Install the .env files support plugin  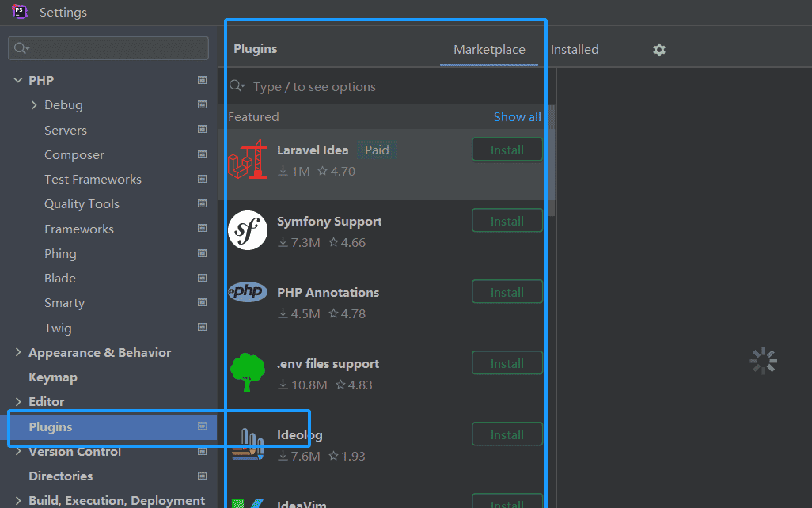pyautogui.click(x=507, y=363)
